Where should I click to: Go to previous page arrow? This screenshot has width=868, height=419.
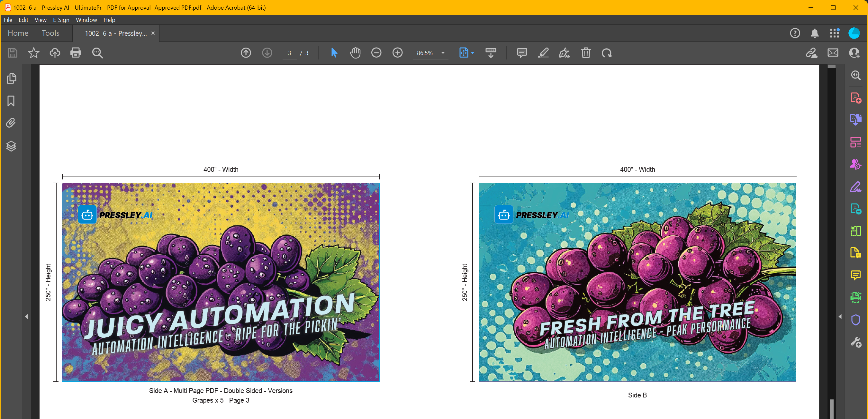pos(246,53)
